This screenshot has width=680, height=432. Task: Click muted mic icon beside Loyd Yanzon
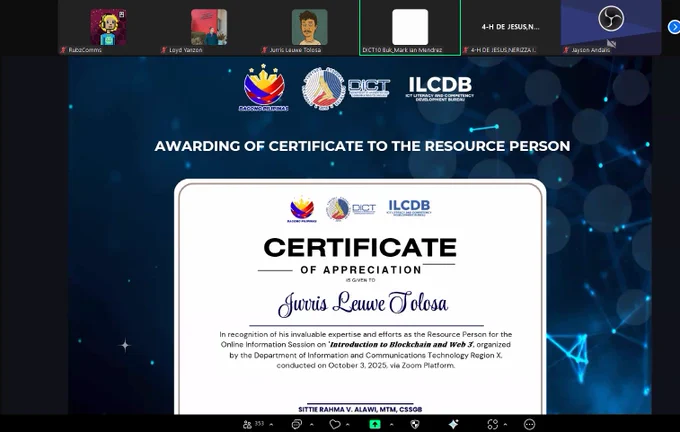click(164, 50)
